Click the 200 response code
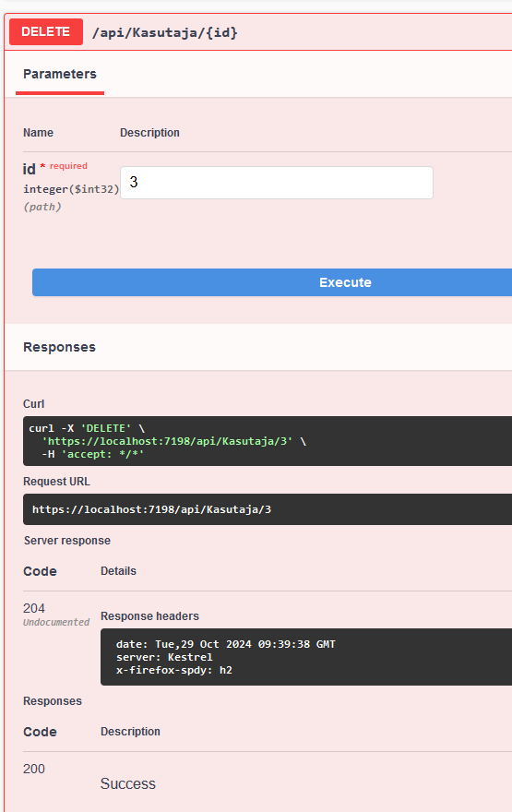The image size is (512, 812). (x=34, y=769)
